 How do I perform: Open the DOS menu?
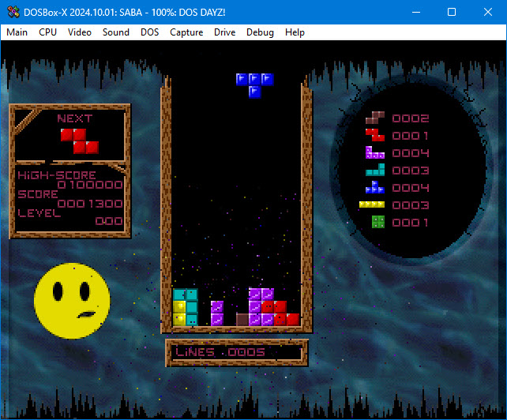(150, 32)
